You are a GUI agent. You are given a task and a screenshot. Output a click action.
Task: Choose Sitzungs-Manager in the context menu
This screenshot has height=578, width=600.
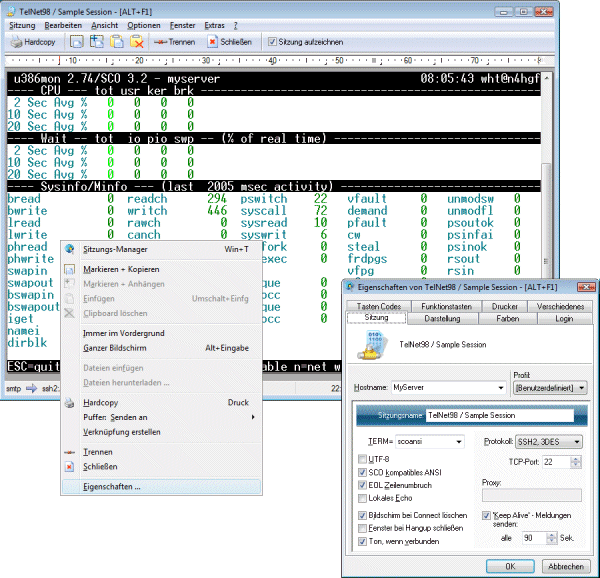161,249
